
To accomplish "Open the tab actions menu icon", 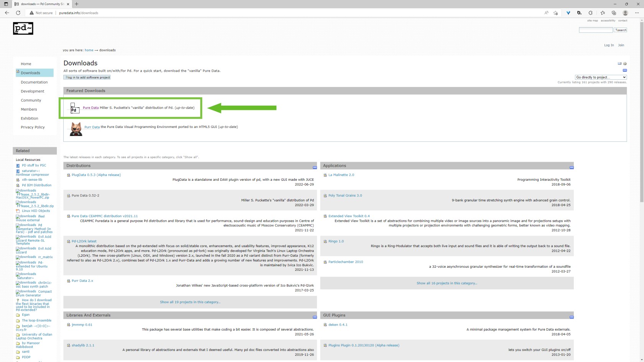I will click(6, 4).
